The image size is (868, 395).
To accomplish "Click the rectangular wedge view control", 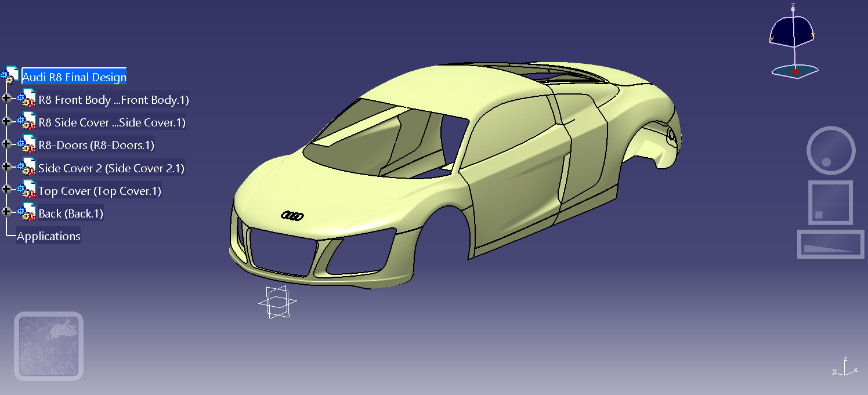I will coord(831,244).
